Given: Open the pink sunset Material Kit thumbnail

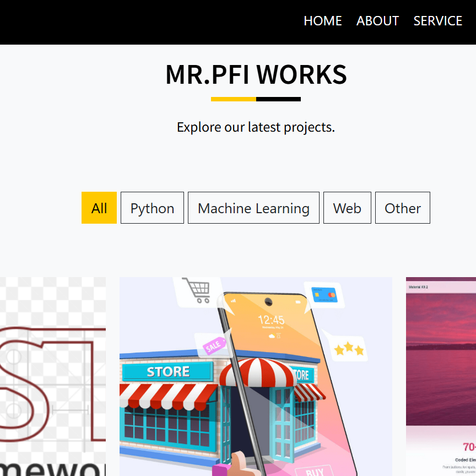Looking at the screenshot, I should pos(441,376).
